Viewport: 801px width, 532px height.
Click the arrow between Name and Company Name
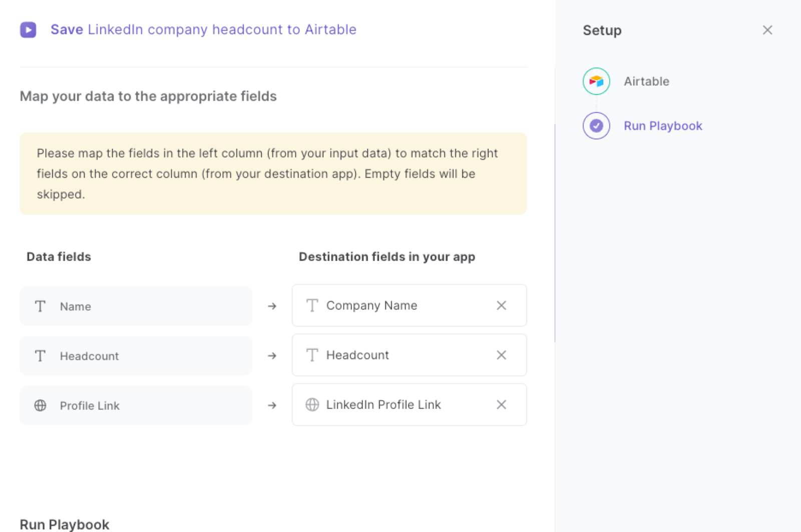click(x=272, y=306)
